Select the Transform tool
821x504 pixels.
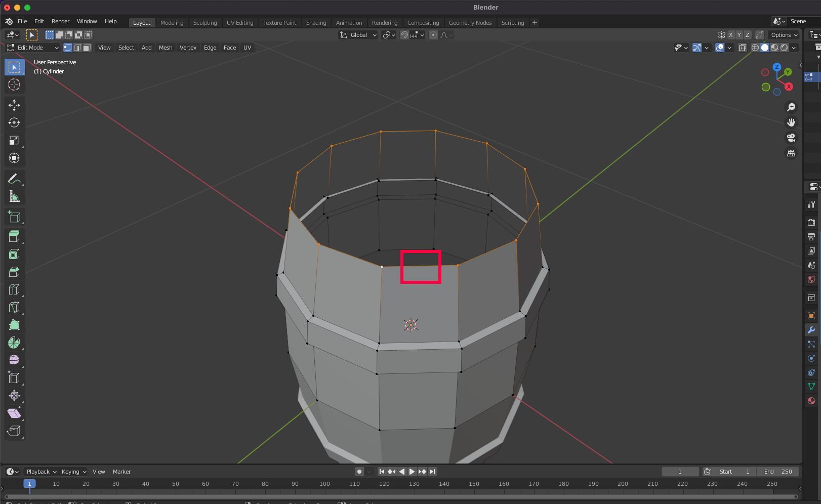[14, 158]
